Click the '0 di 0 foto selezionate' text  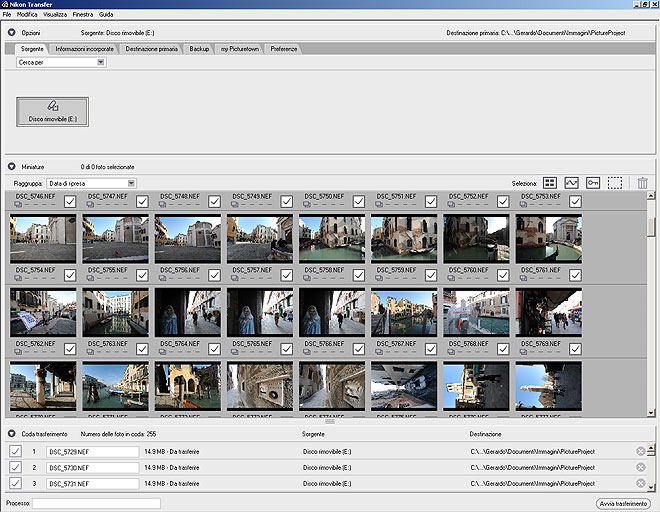point(107,167)
